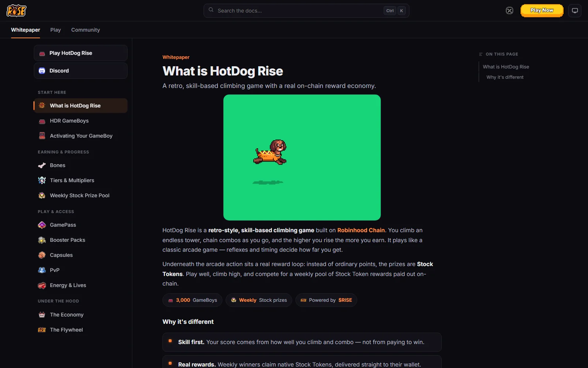Open What is HotDog Rise sidebar page
The height and width of the screenshot is (368, 588).
click(x=80, y=106)
